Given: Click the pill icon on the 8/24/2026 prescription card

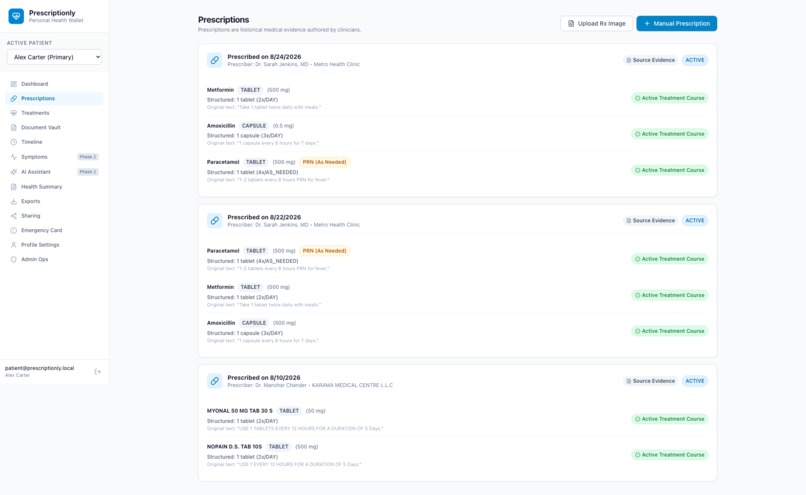Looking at the screenshot, I should click(214, 60).
